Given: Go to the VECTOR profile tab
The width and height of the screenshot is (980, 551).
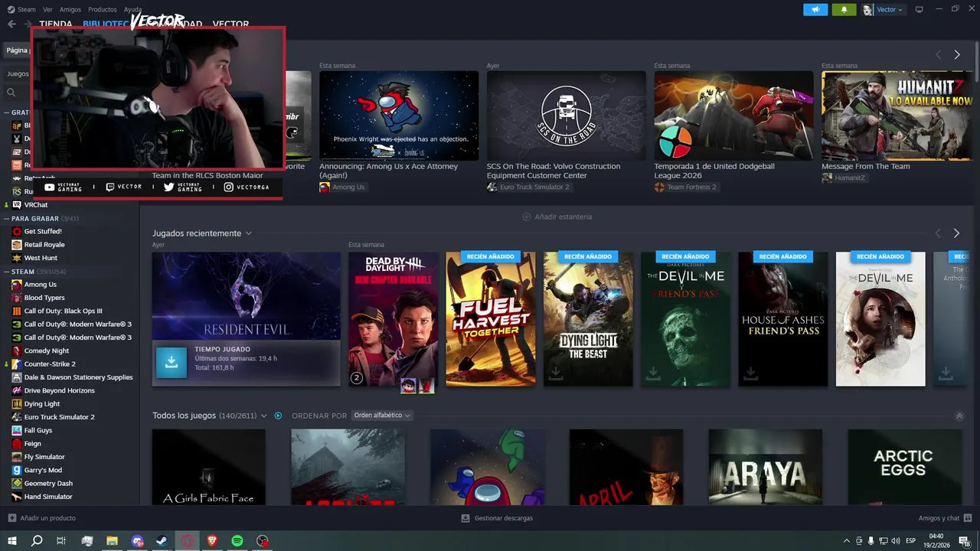Looking at the screenshot, I should (230, 24).
